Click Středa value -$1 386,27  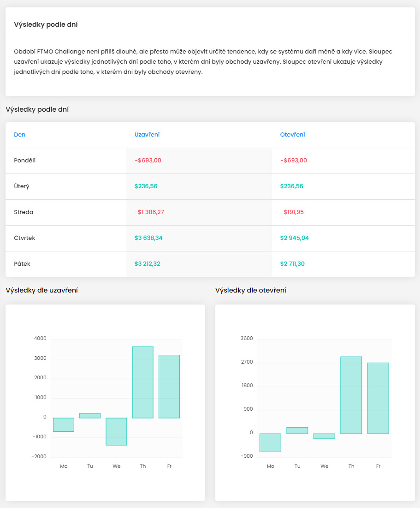click(x=149, y=212)
